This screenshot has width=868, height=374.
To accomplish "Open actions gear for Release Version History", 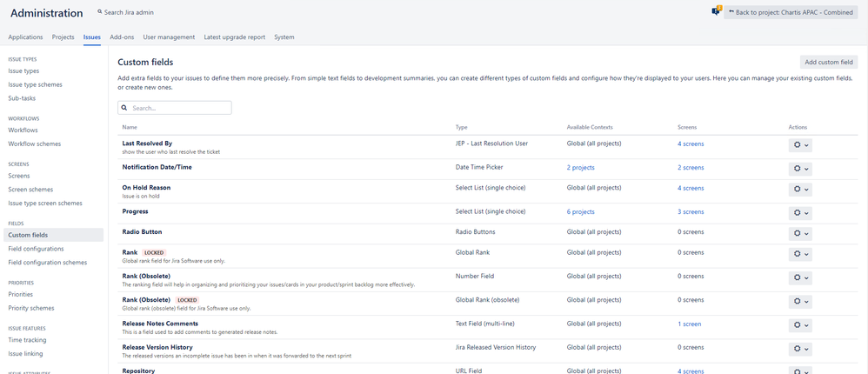I will (x=800, y=349).
